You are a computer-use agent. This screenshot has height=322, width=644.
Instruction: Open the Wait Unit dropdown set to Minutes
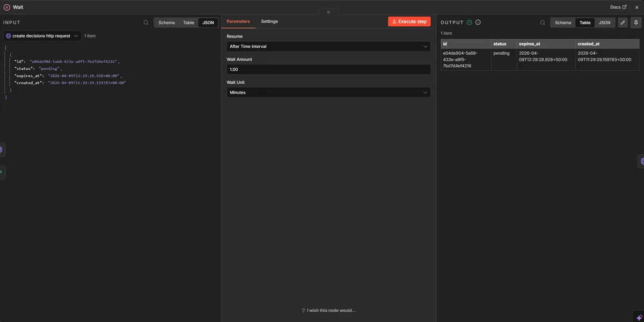pos(328,92)
